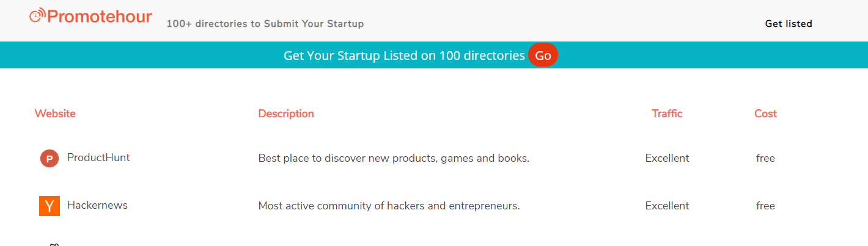Select the Website column header
This screenshot has width=868, height=246.
55,114
